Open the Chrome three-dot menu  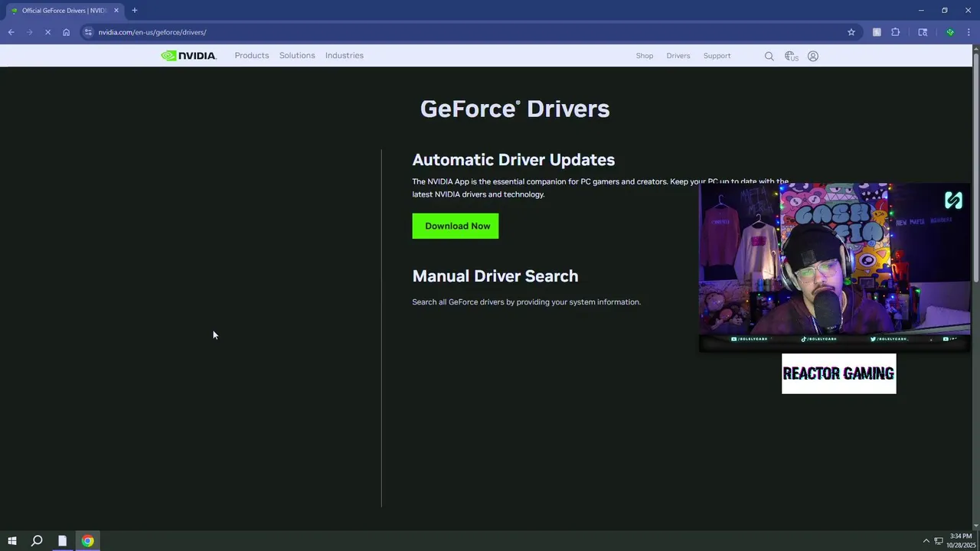pos(969,32)
